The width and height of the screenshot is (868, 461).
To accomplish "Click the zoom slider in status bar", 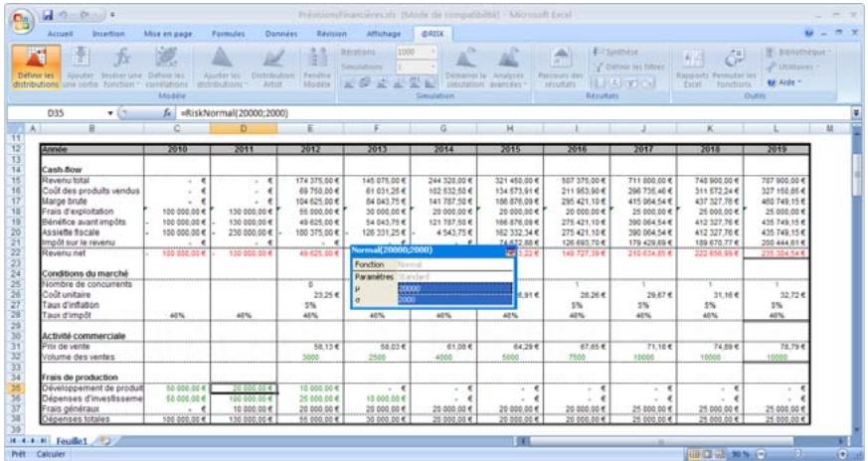I will (x=790, y=453).
